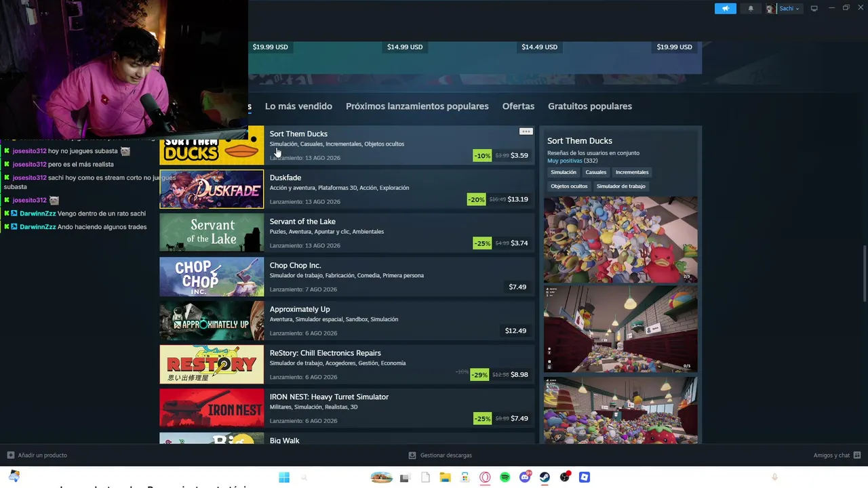Image resolution: width=868 pixels, height=488 pixels.
Task: Enter Big Picture mode via monitor icon
Action: pyautogui.click(x=814, y=9)
